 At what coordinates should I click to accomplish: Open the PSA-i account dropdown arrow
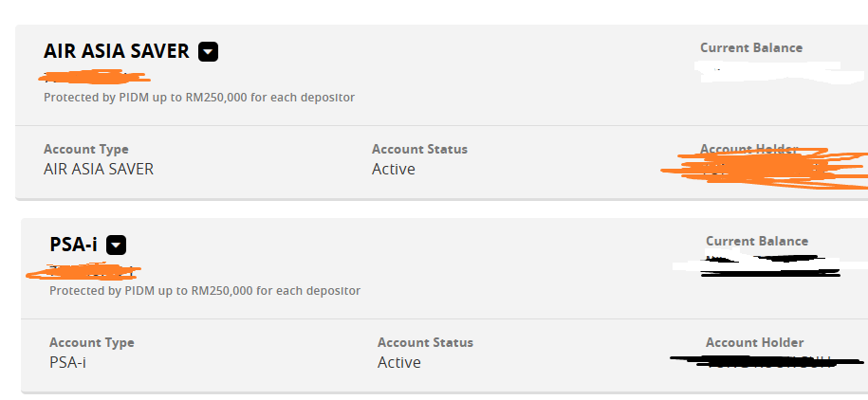(117, 245)
